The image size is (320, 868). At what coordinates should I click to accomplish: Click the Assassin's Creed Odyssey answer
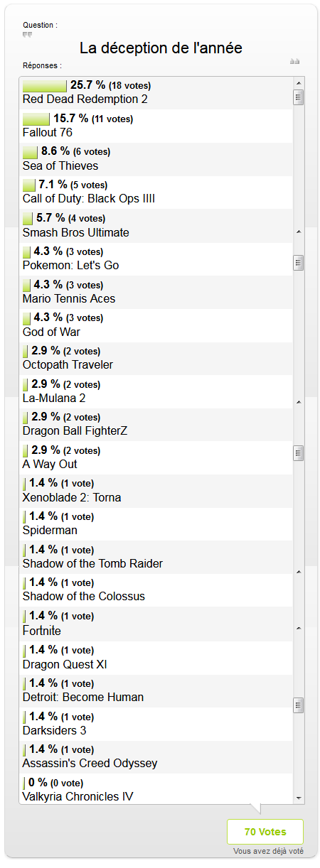coord(156,756)
